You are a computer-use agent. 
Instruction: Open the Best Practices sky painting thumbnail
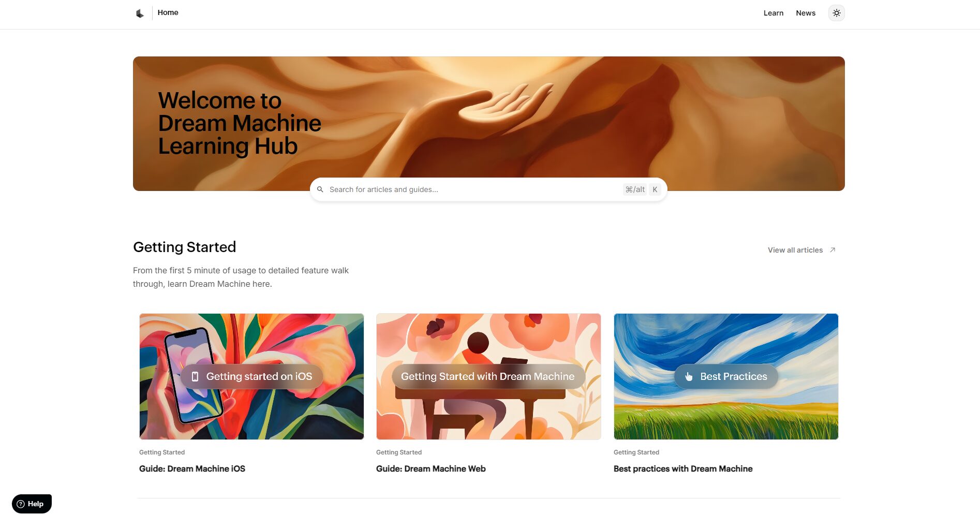[x=725, y=376]
